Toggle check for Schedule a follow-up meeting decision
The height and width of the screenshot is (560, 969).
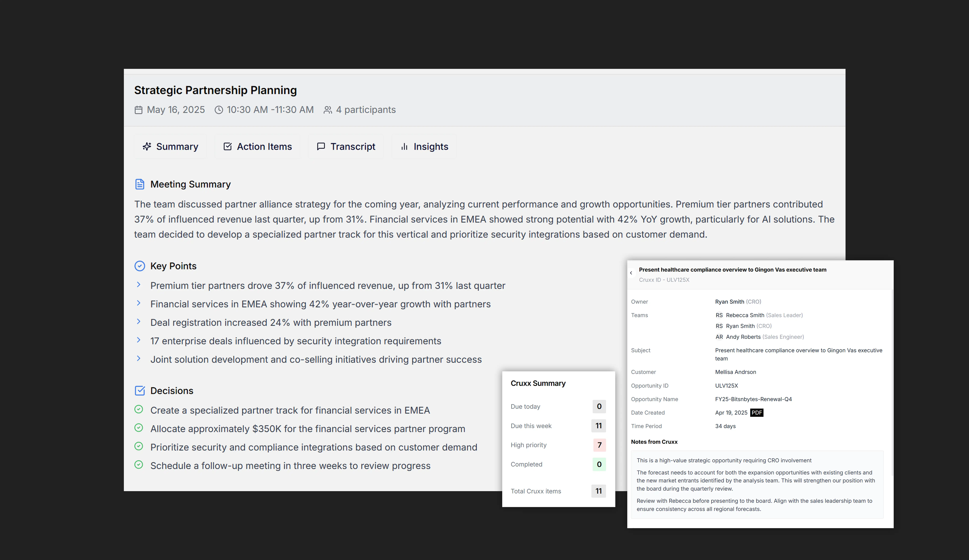[x=139, y=465]
